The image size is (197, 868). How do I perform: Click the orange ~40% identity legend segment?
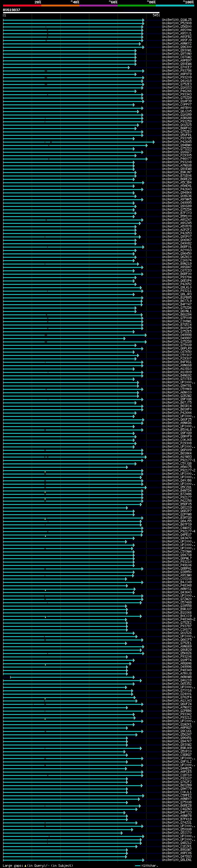61,6
